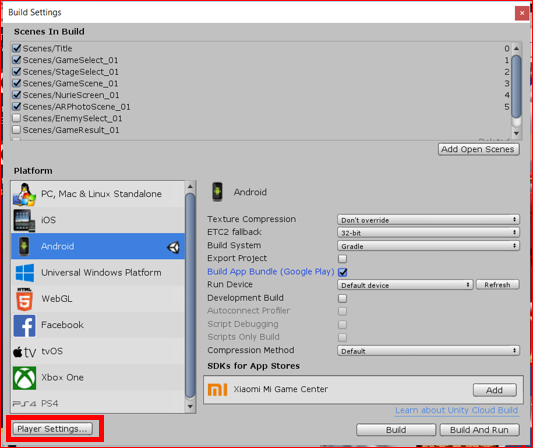Open the Texture Compression dropdown
The image size is (533, 448).
428,220
